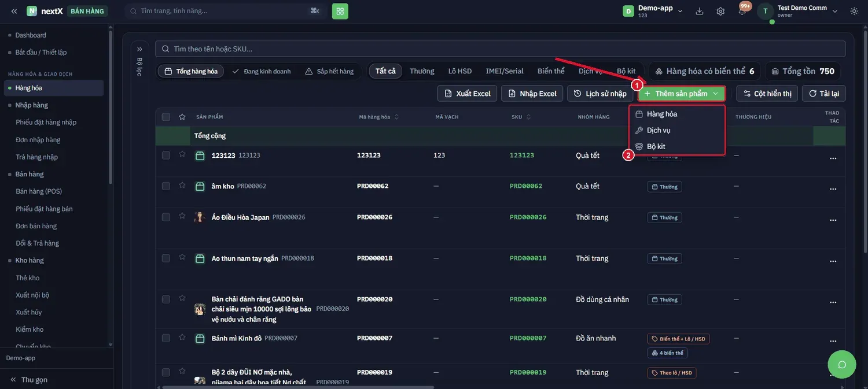Star the 123123 product
The height and width of the screenshot is (389, 868).
click(182, 154)
